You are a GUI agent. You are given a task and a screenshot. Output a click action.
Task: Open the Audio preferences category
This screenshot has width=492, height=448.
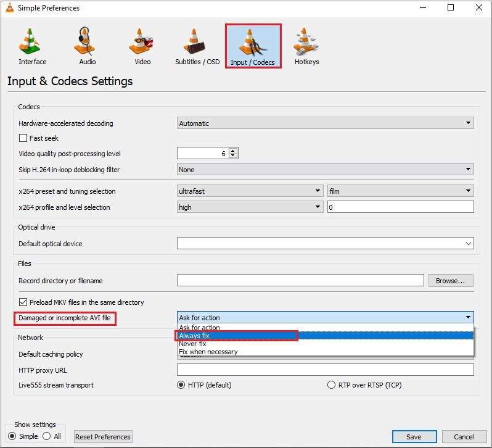[87, 46]
